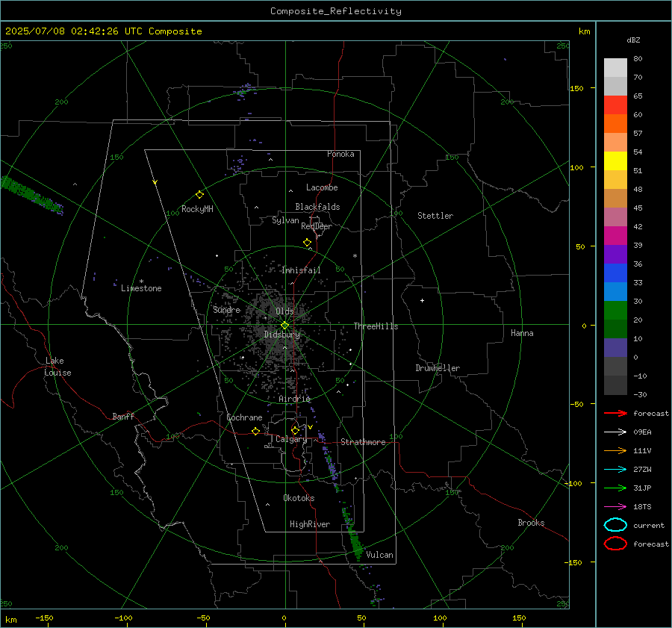Click the Drumheller city label

click(438, 368)
